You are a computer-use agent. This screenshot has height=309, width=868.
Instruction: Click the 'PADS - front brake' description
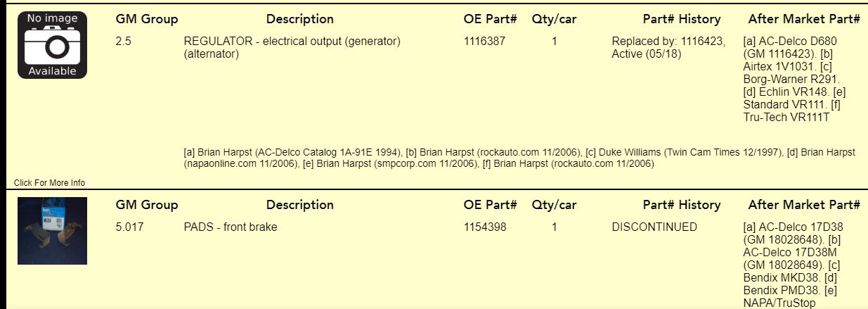tap(231, 227)
